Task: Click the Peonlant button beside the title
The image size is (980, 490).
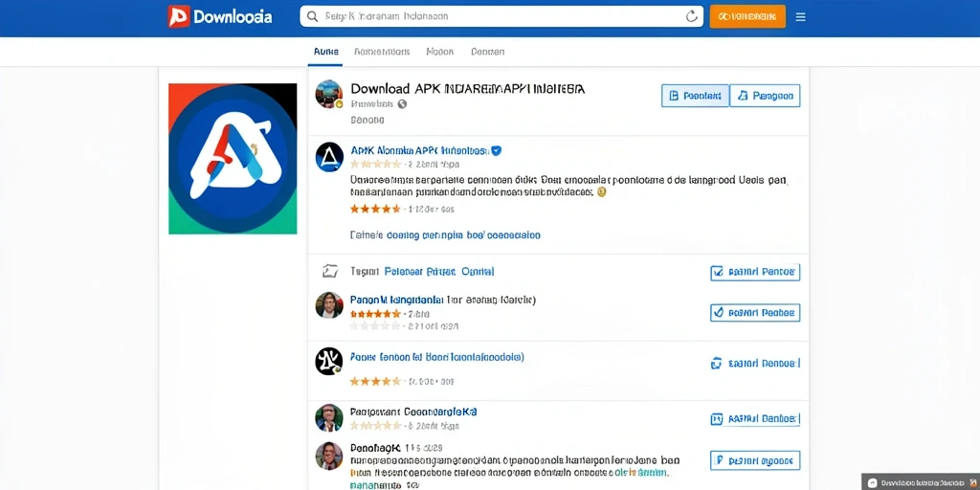Action: (x=695, y=96)
